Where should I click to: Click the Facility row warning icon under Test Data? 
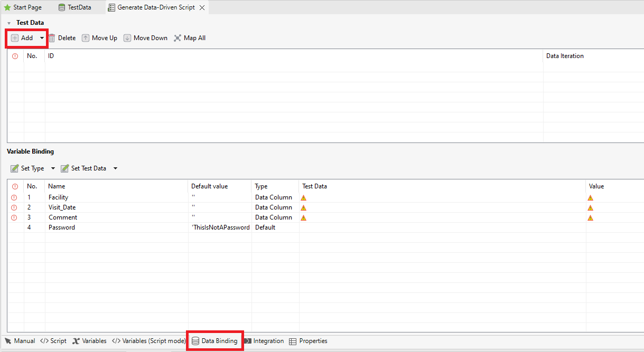pyautogui.click(x=304, y=197)
